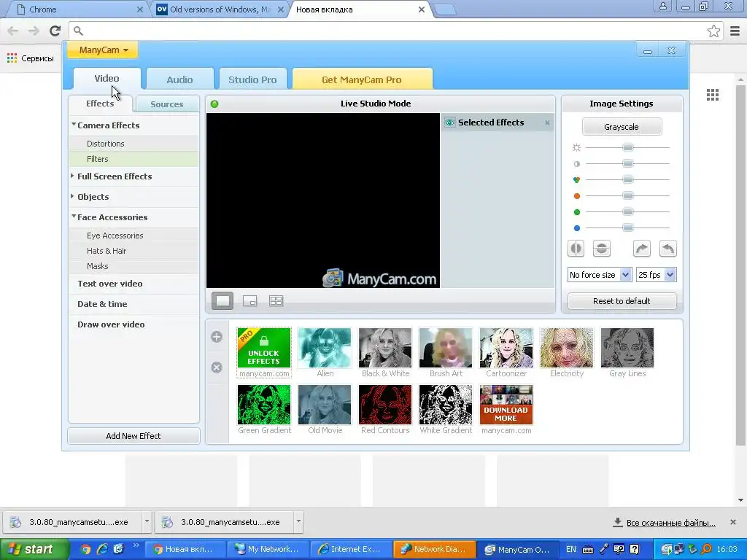Open the Get ManyCam Pro tab
The image size is (747, 560).
(362, 79)
